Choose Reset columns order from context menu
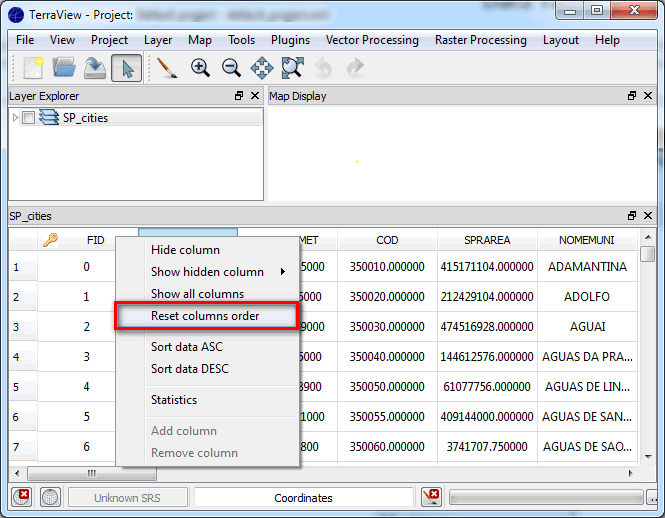The image size is (665, 518). point(206,316)
